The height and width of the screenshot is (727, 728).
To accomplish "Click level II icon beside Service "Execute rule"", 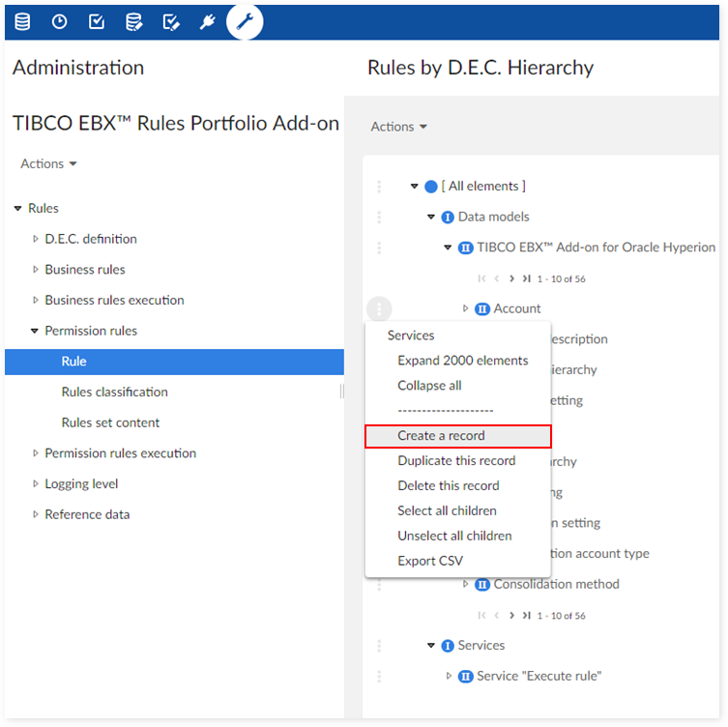I will point(466,677).
